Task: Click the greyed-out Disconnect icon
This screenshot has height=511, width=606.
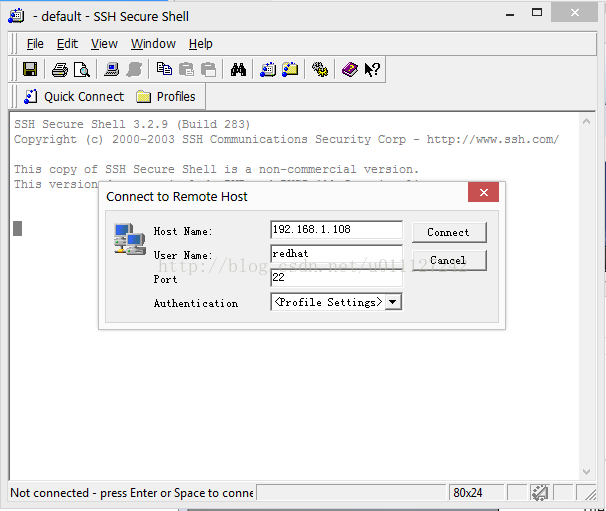Action: click(134, 70)
